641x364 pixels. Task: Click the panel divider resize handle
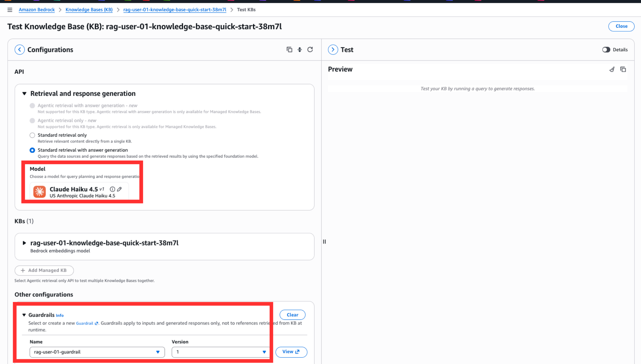click(324, 242)
